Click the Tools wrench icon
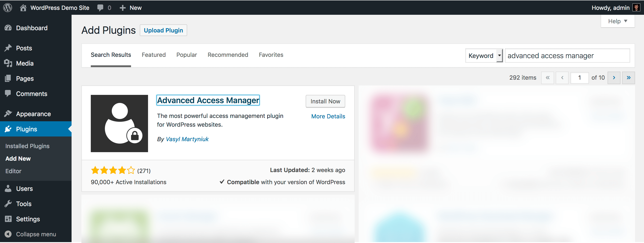The width and height of the screenshot is (644, 243). tap(8, 204)
